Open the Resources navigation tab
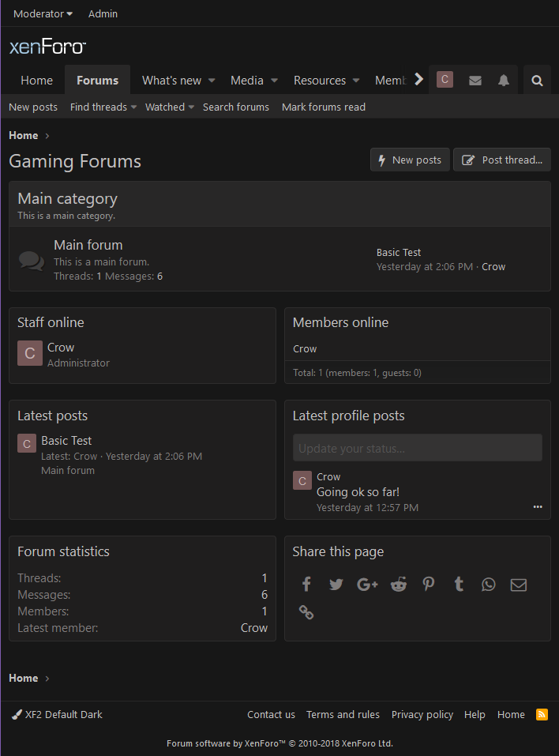Viewport: 559px width, 756px height. tap(320, 81)
